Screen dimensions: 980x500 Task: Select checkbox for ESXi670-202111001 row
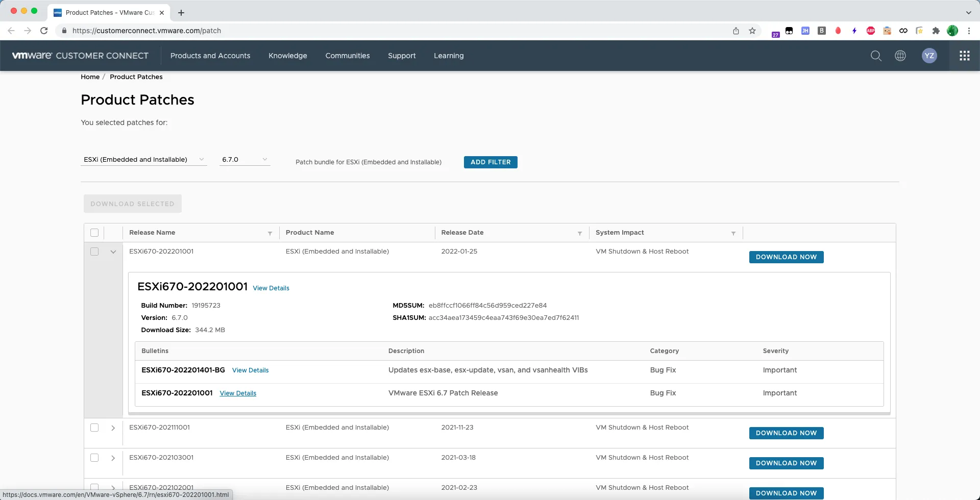point(94,428)
